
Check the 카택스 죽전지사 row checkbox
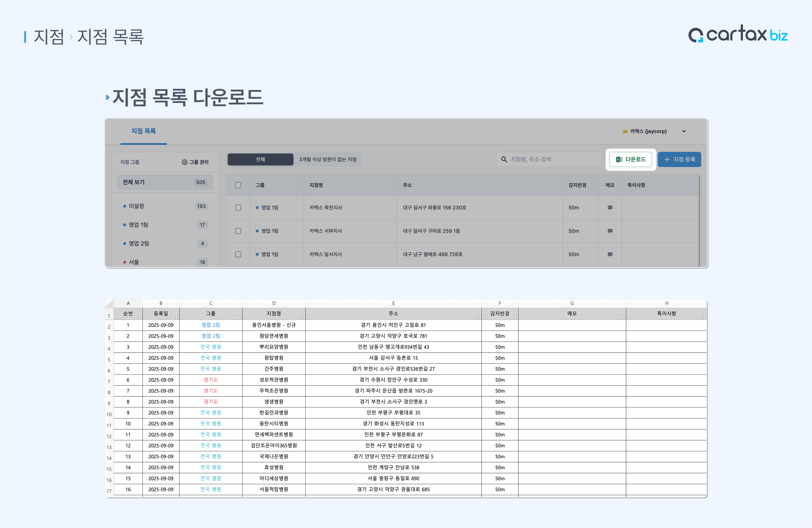[238, 207]
